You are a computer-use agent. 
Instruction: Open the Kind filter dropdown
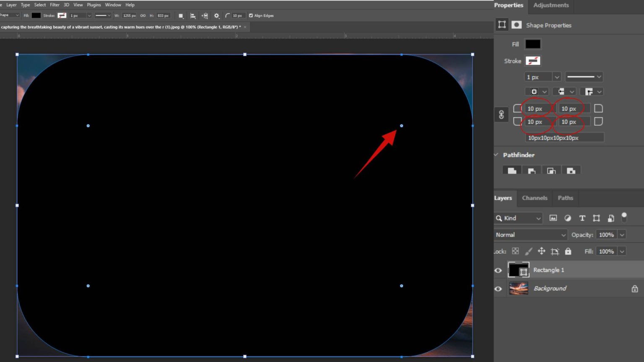coord(539,218)
